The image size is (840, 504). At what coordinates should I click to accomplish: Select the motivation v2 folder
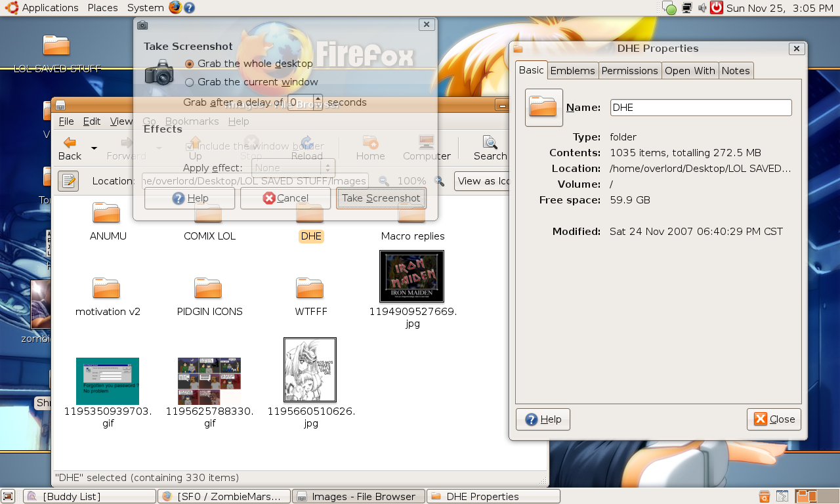(x=107, y=297)
